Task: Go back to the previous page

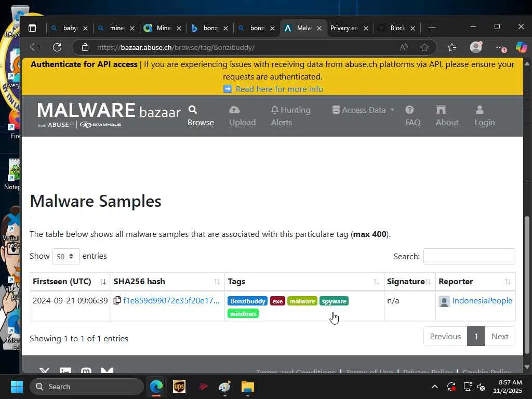Action: click(34, 47)
